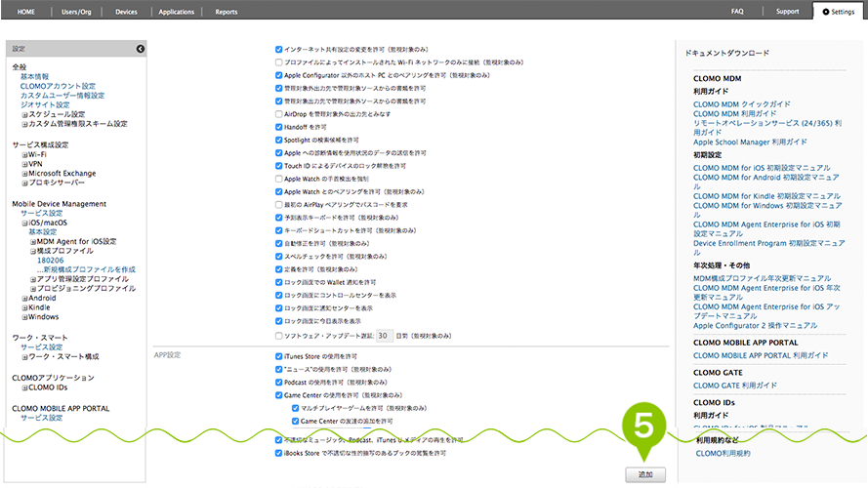Enable Apple Watch wrist detection checkbox
The height and width of the screenshot is (488, 868).
coord(278,179)
